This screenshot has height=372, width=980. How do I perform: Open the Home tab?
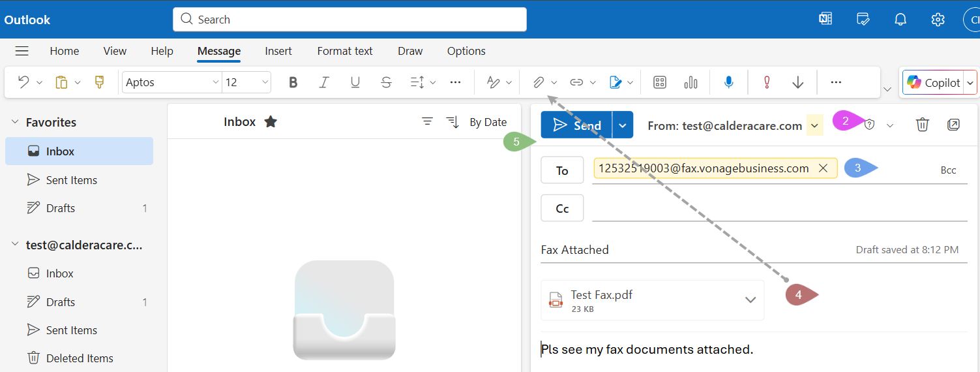click(65, 51)
